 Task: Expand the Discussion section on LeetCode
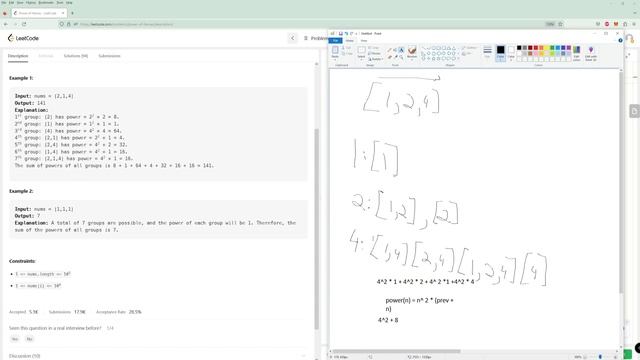(157, 356)
